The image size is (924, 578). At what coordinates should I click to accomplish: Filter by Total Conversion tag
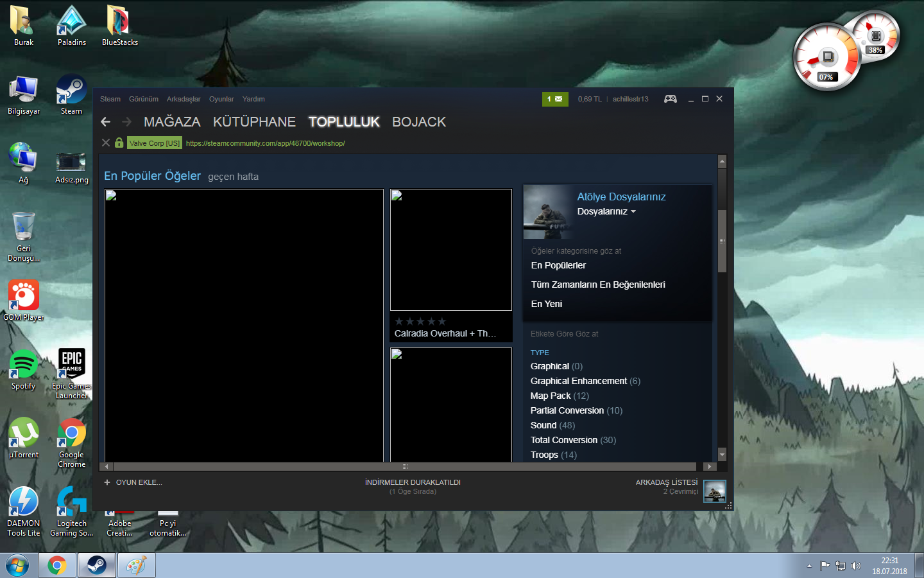[x=573, y=440]
